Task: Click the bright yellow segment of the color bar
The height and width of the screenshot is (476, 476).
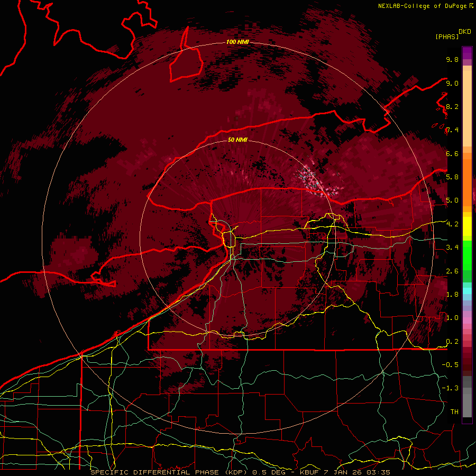Action: click(467, 226)
